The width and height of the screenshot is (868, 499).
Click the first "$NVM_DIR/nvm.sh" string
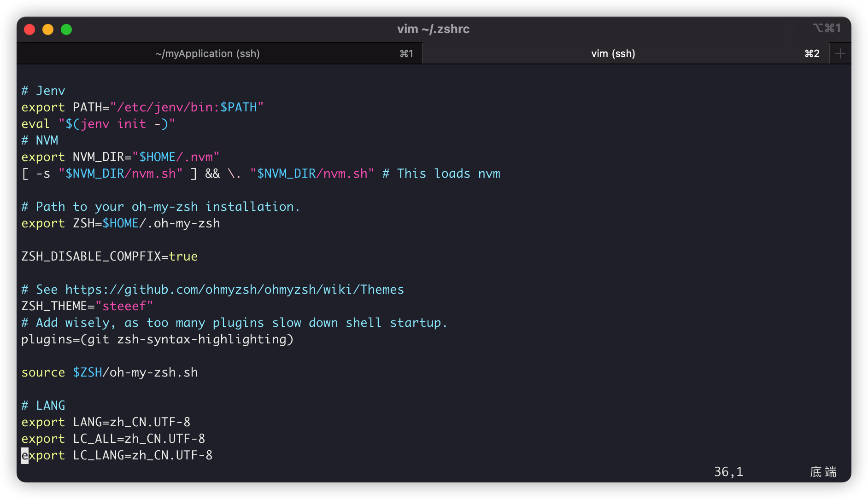(x=121, y=174)
